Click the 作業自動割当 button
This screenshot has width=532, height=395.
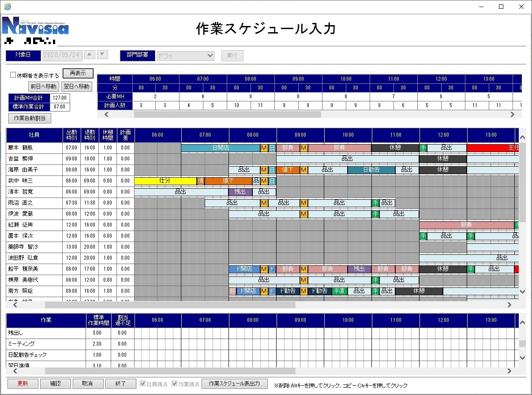(x=30, y=118)
